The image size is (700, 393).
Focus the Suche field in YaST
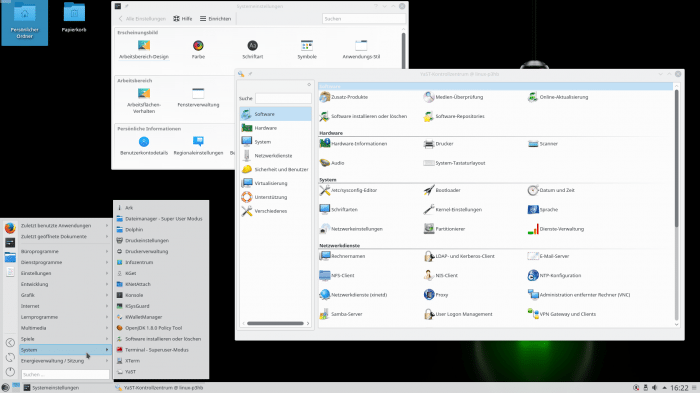pyautogui.click(x=283, y=98)
